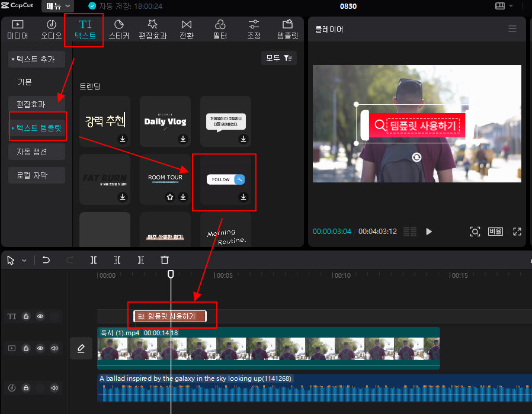Image resolution: width=532 pixels, height=414 pixels.
Task: Choose the 강력 추천 text template
Action: (x=105, y=121)
